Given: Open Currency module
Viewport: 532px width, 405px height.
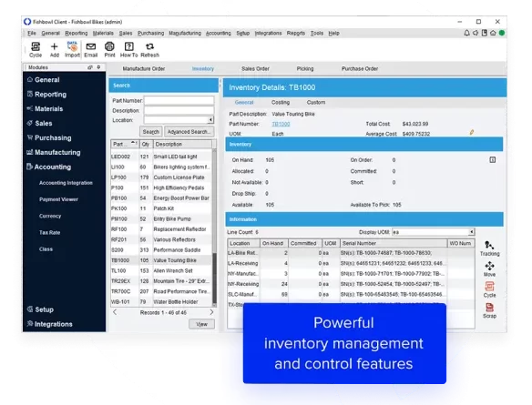Looking at the screenshot, I should coord(50,216).
